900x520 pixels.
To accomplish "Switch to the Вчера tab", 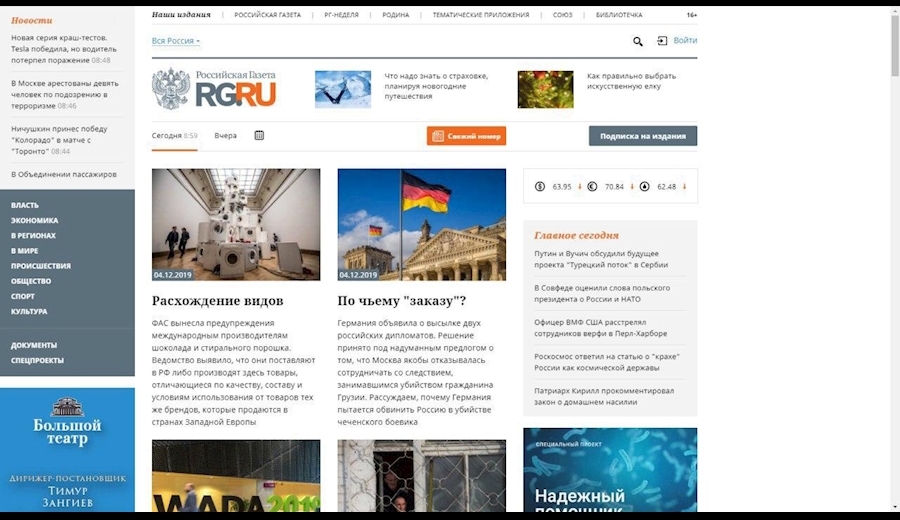I will point(225,135).
